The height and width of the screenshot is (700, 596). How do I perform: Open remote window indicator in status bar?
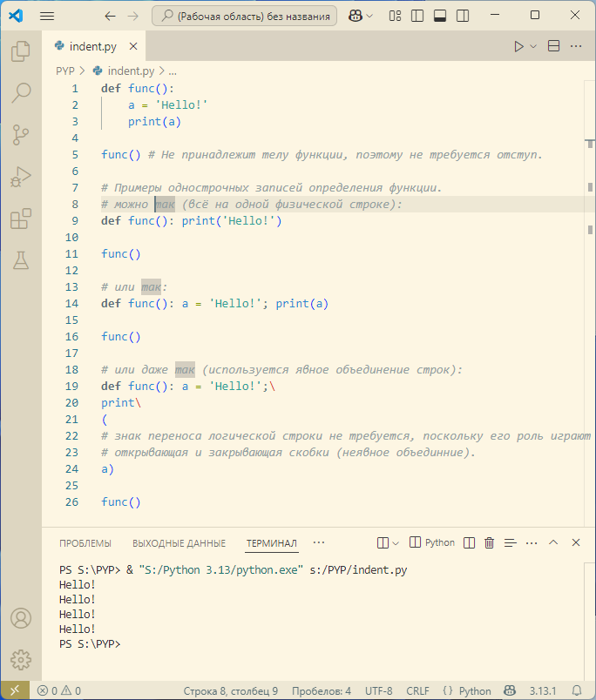pos(15,690)
